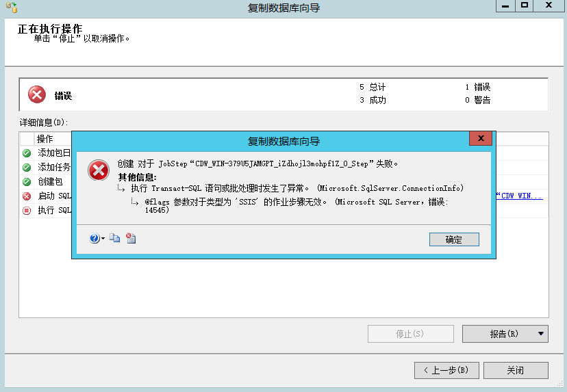The width and height of the screenshot is (567, 392).
Task: Click the 1 错误 count text
Action: [x=478, y=87]
